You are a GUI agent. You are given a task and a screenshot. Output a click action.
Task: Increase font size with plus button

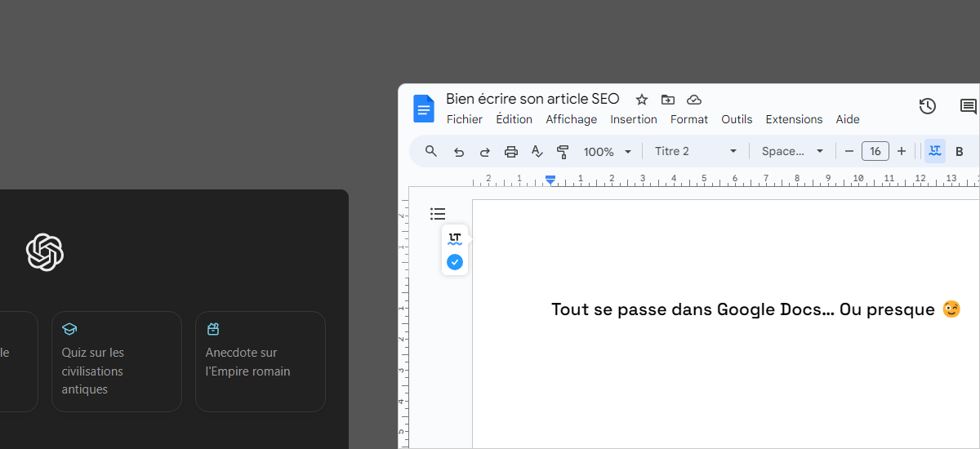pos(902,151)
